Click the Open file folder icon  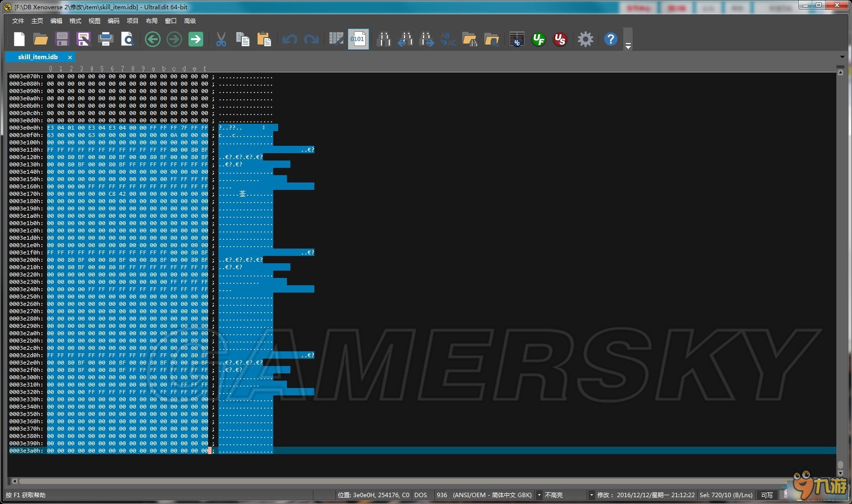41,39
